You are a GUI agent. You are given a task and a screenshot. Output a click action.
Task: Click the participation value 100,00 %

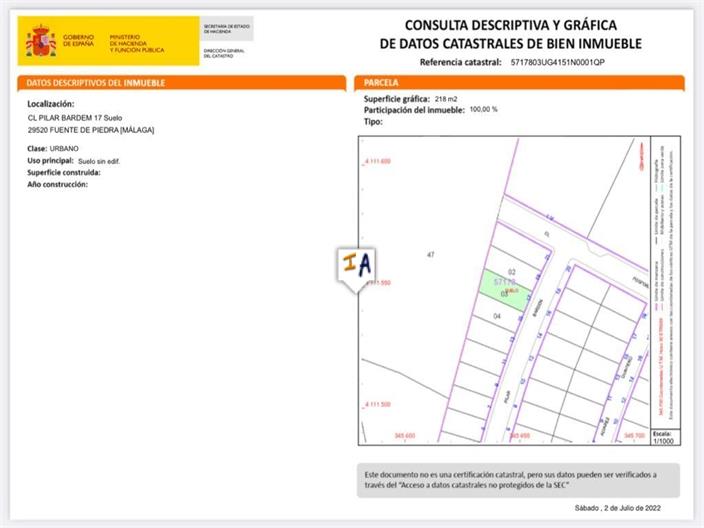(484, 109)
